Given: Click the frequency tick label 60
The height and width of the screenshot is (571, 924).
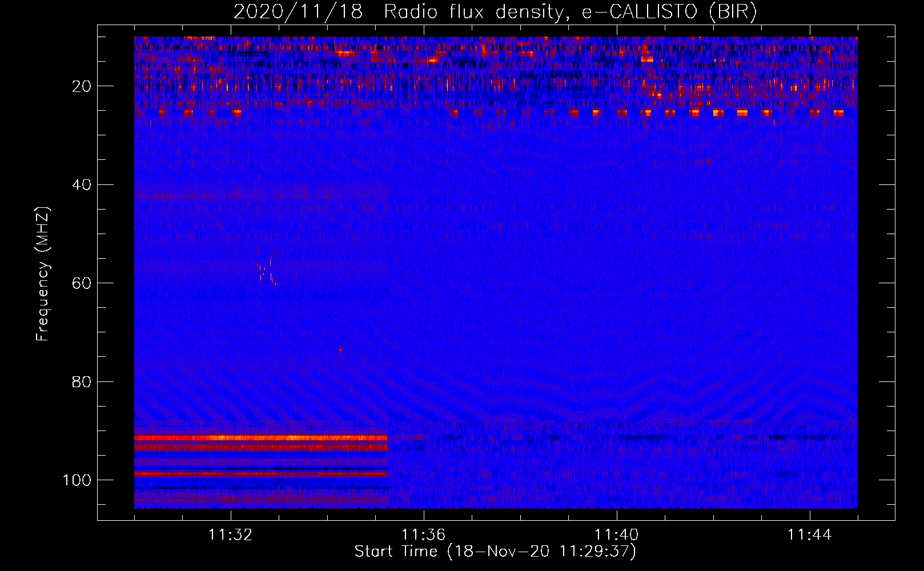Looking at the screenshot, I should pyautogui.click(x=82, y=283).
